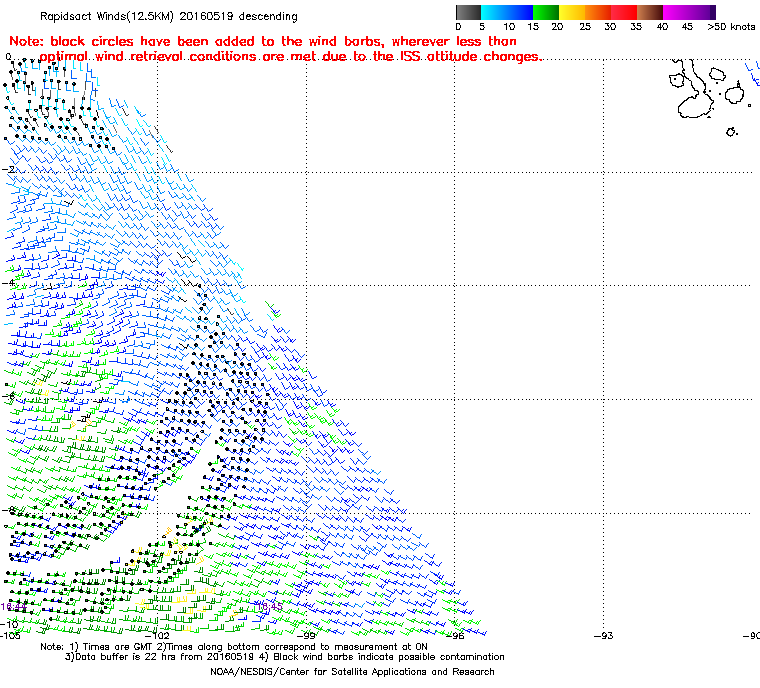Screen dimensions: 760x688
Task: Click the '40' label under the color bar
Action: 662,27
